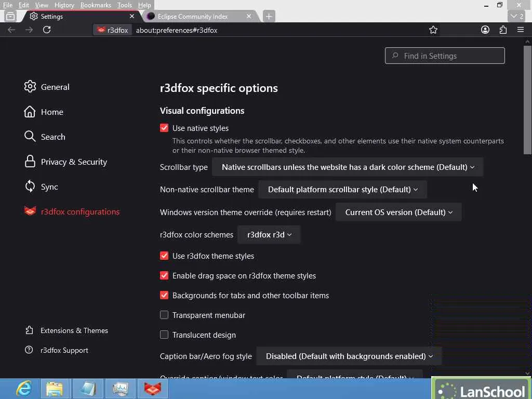Launch Internet Explorer from taskbar

point(24,389)
